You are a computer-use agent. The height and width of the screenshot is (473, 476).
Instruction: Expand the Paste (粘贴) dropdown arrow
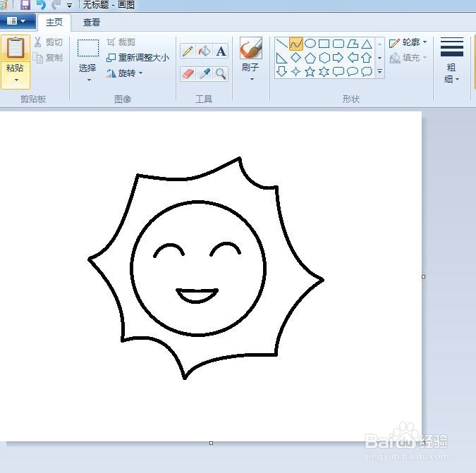[x=16, y=80]
